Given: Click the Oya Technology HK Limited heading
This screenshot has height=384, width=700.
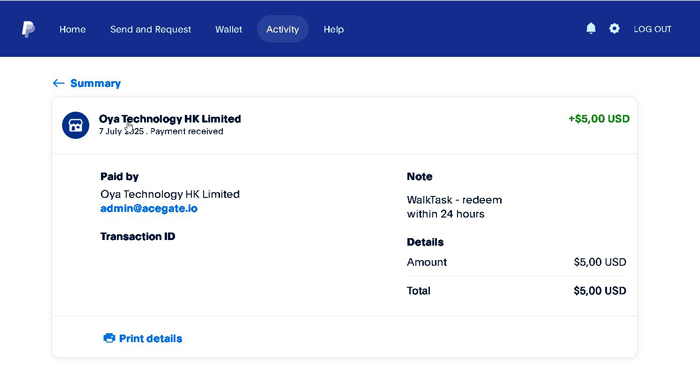Looking at the screenshot, I should click(170, 119).
